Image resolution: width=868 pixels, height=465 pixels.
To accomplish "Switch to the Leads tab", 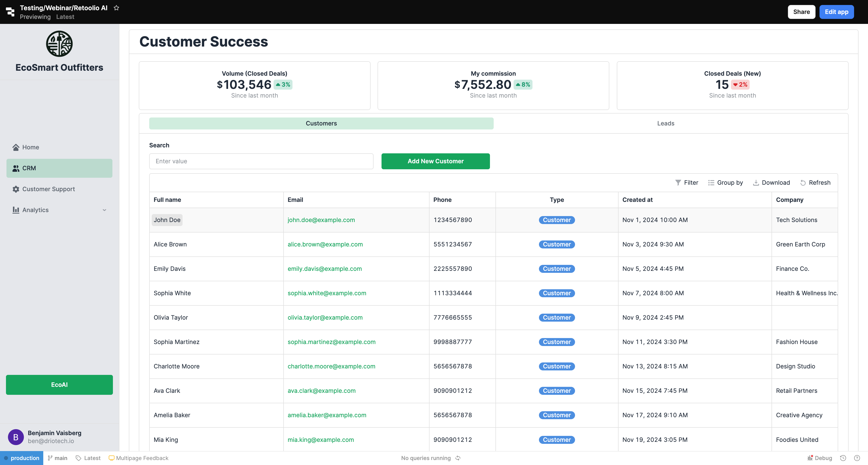I will point(666,123).
